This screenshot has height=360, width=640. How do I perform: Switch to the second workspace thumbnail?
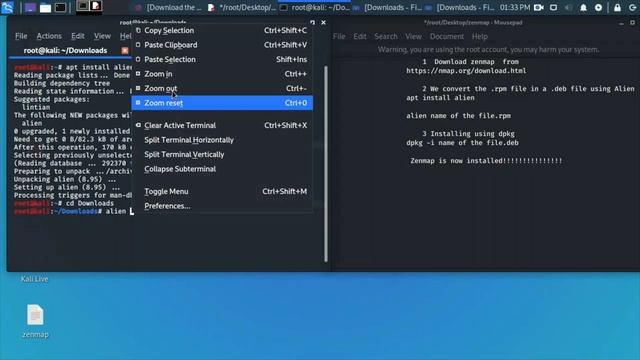[x=96, y=6]
